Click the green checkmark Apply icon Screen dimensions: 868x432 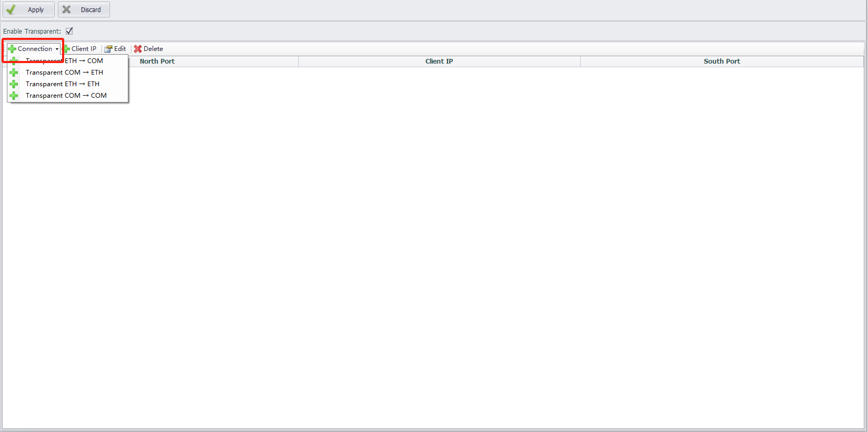11,9
